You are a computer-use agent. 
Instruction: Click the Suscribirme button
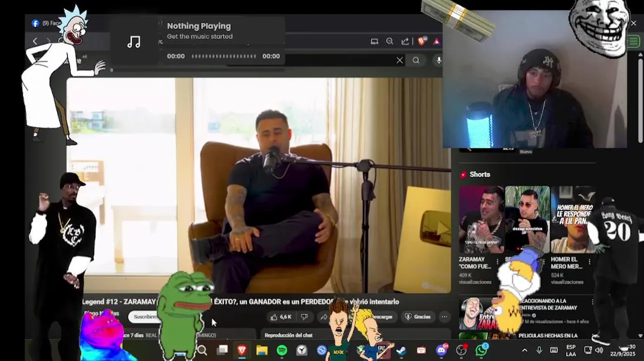click(x=145, y=317)
